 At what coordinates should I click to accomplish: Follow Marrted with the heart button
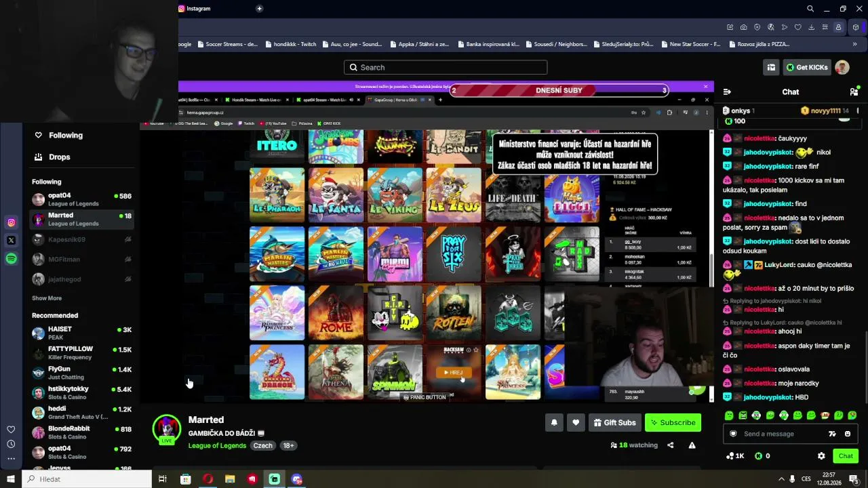point(576,422)
